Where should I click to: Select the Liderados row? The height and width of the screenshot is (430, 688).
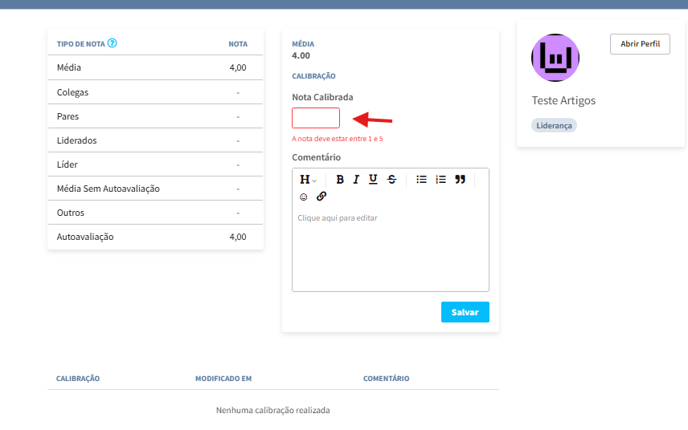(155, 140)
